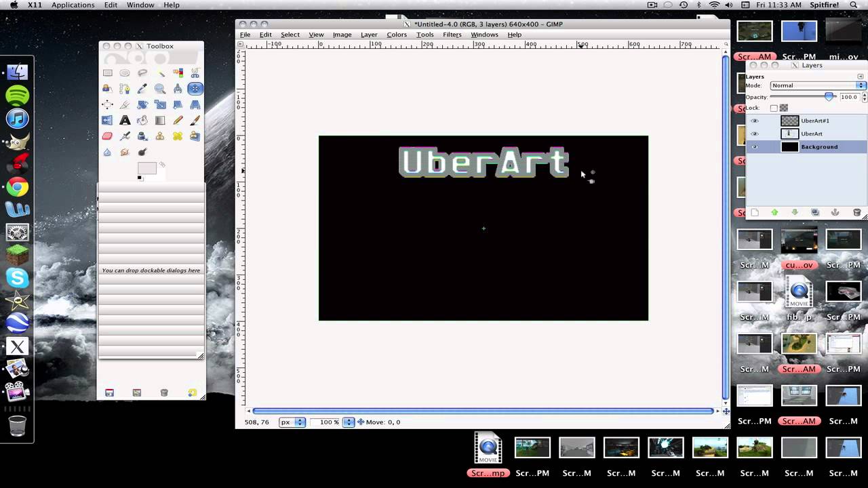The image size is (868, 488).
Task: Select the Heal bandage tool
Action: (178, 136)
